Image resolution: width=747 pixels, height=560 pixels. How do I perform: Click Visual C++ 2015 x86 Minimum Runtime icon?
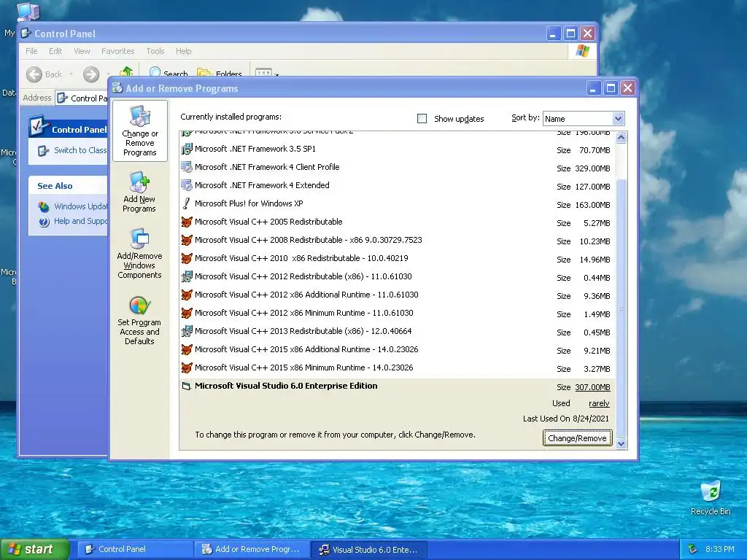click(x=187, y=367)
